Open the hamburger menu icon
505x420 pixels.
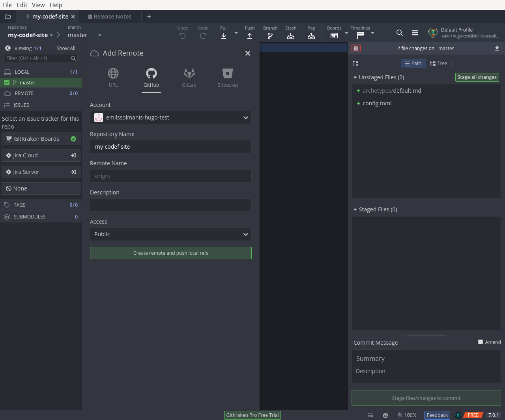[415, 33]
